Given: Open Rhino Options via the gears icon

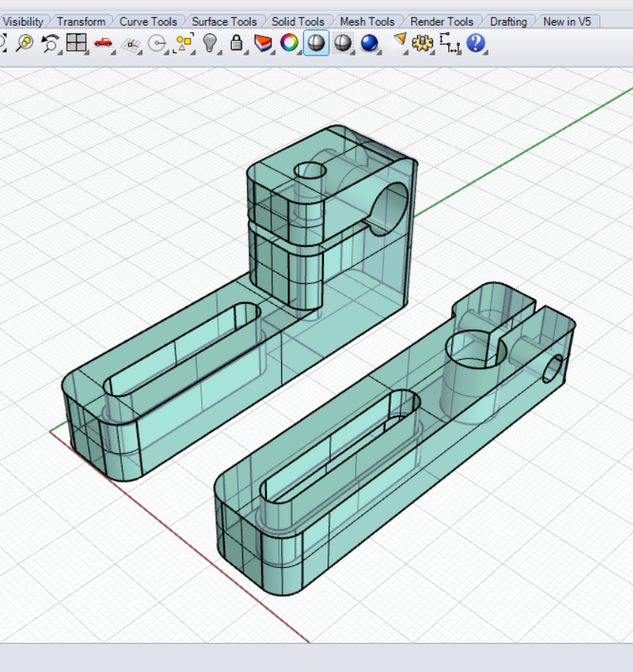Looking at the screenshot, I should 423,43.
